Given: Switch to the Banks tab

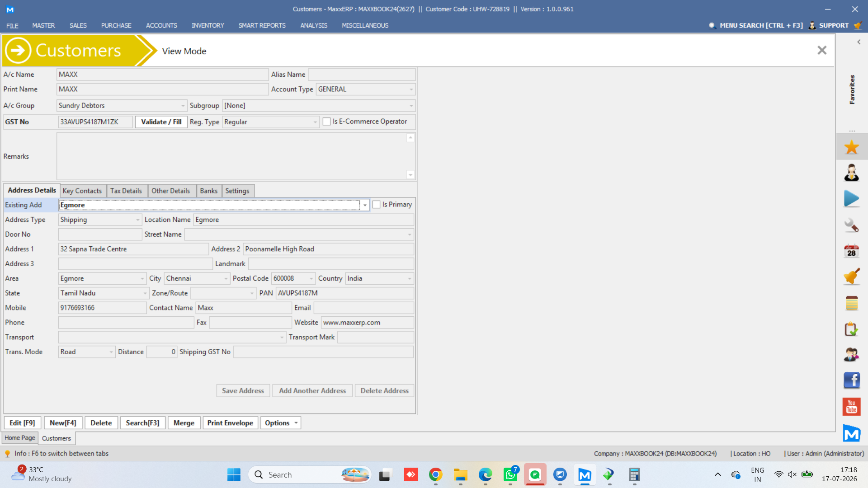Looking at the screenshot, I should point(209,191).
